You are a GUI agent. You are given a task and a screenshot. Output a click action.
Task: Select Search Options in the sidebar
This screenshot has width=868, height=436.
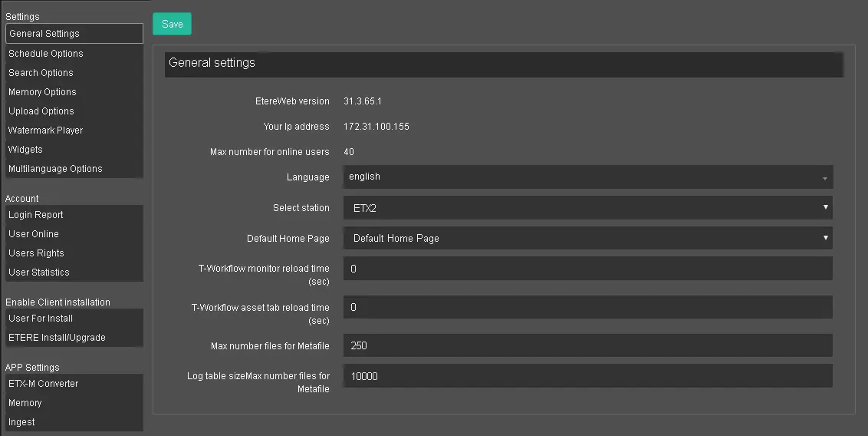[41, 73]
